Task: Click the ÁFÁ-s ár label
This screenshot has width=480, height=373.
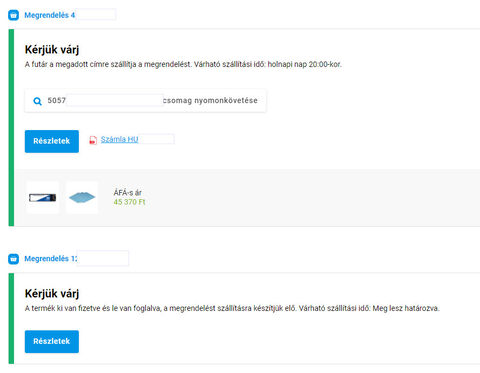Action: pos(127,193)
